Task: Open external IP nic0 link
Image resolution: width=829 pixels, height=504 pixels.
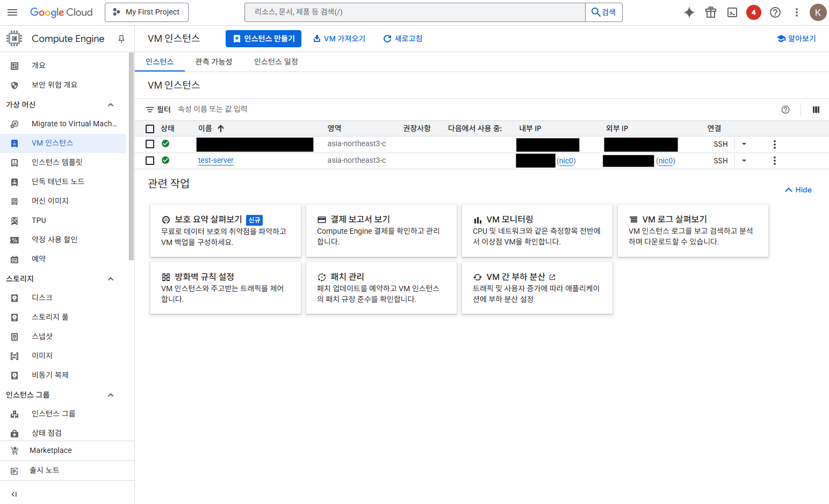Action: (x=666, y=161)
